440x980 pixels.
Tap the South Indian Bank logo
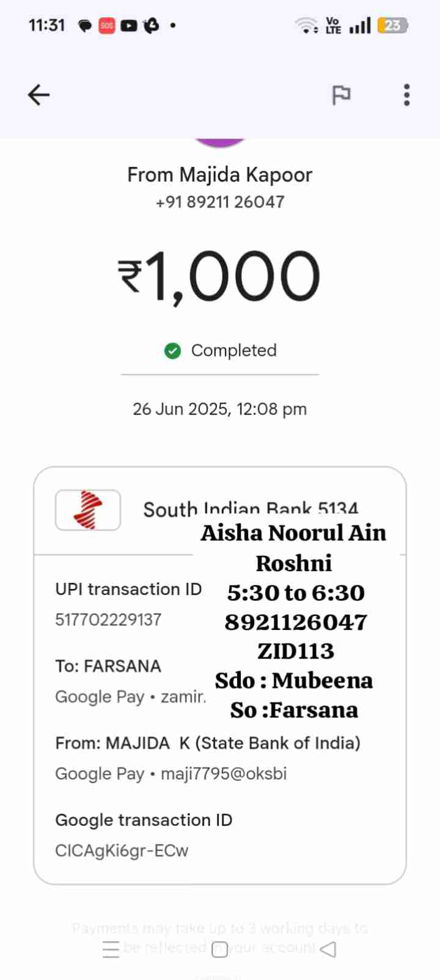click(88, 510)
